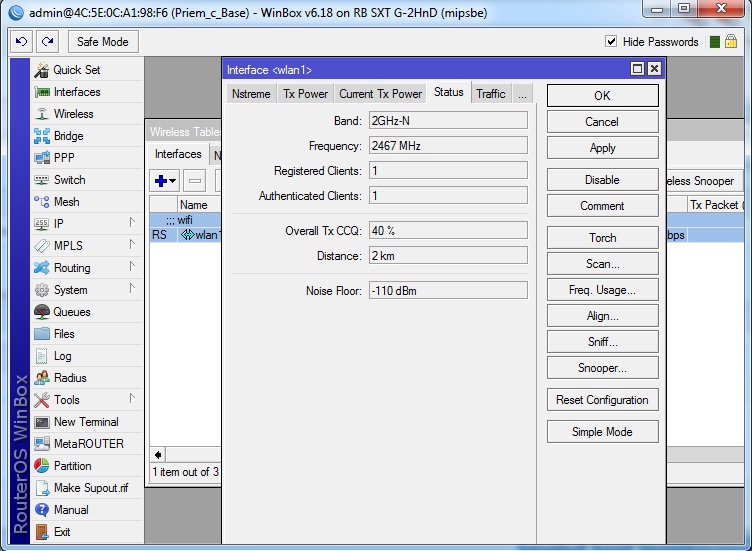Screen dimensions: 752x551
Task: Open the add-interface dropdown arrow
Action: click(x=173, y=181)
